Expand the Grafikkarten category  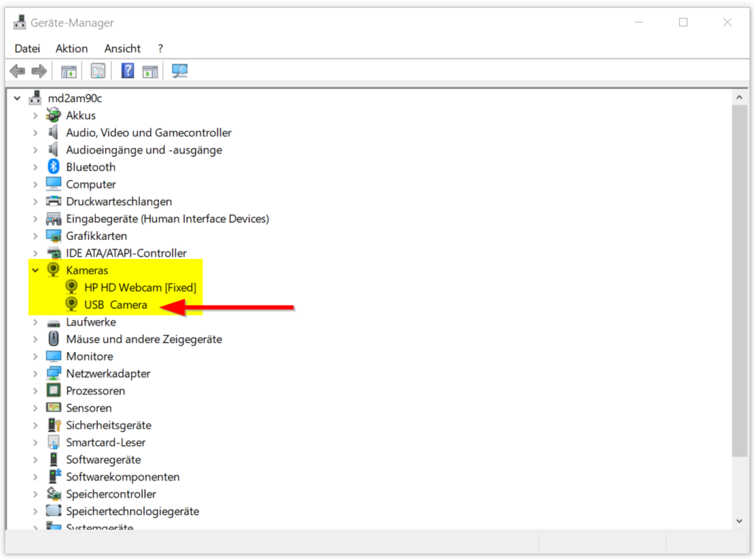(x=35, y=236)
